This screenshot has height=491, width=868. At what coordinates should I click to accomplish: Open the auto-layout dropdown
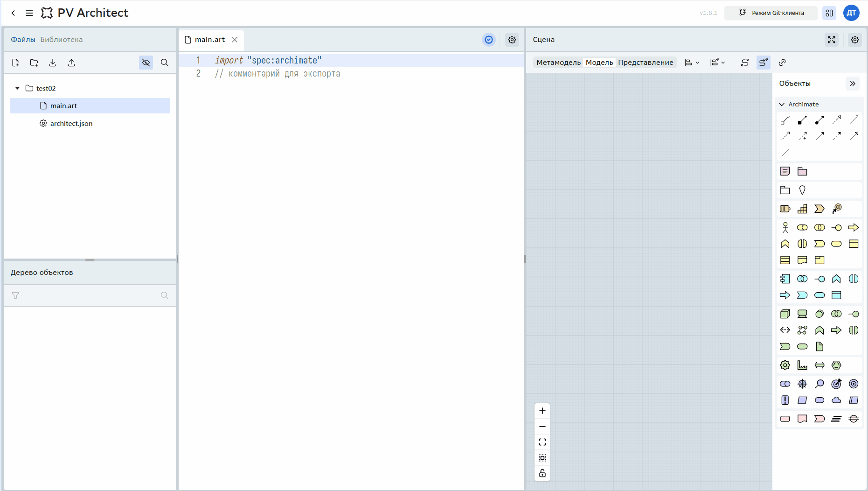click(718, 63)
